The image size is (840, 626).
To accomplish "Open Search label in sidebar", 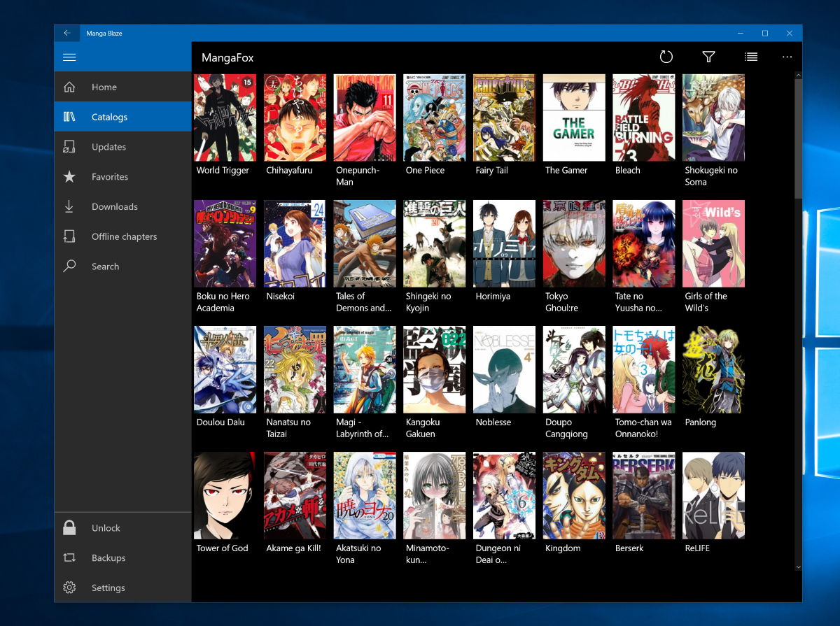I will 106,266.
